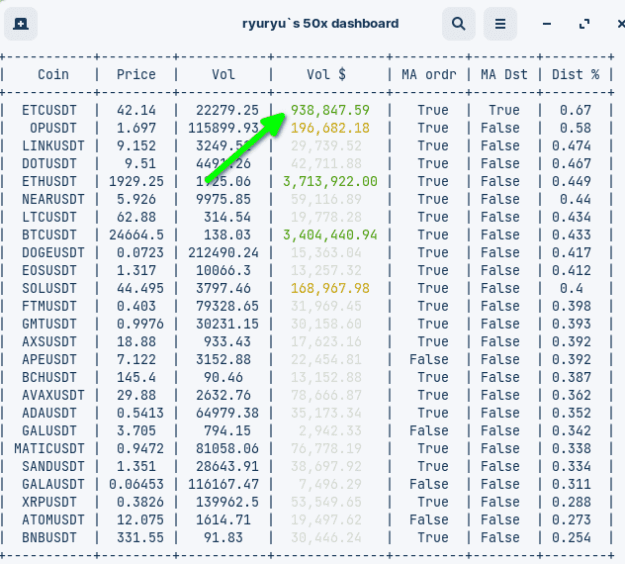Click the yellow Vol $ value 196,682.18
This screenshot has height=564, width=625.
pyautogui.click(x=330, y=128)
